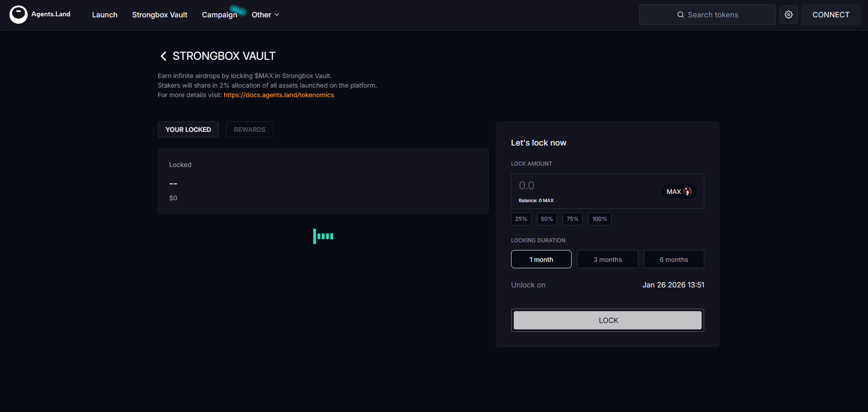Pick the 6 months locking duration
The height and width of the screenshot is (412, 868).
[673, 259]
